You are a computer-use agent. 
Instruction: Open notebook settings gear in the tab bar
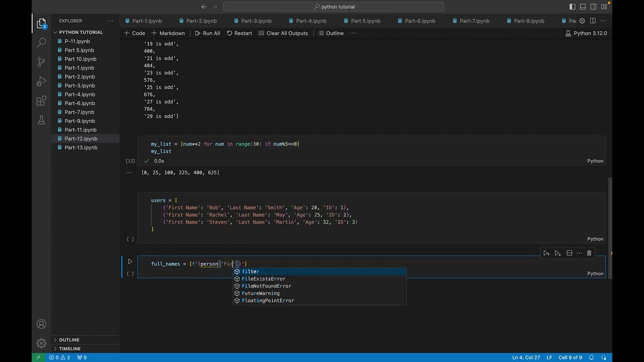point(582,21)
